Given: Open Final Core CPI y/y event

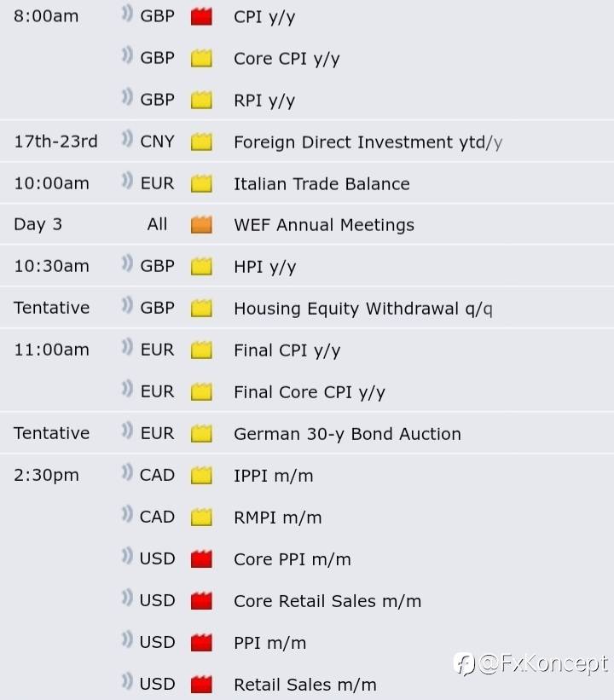Looking at the screenshot, I should 309,392.
